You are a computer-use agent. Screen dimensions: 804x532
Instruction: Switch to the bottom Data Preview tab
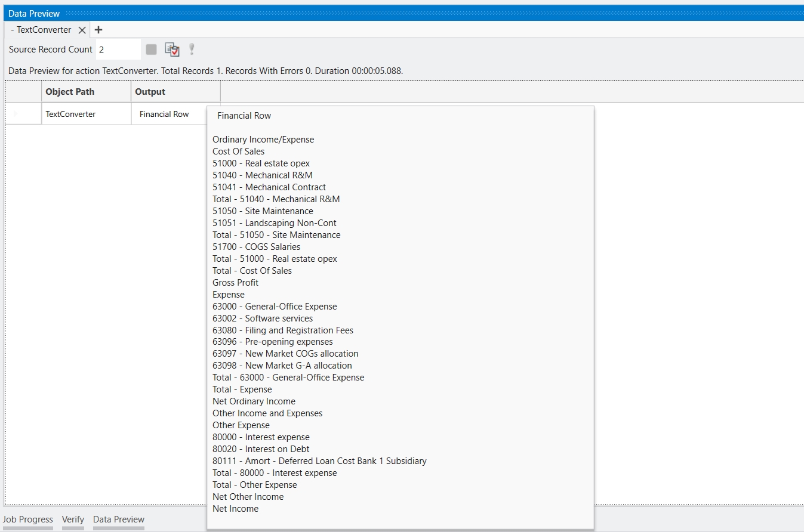tap(119, 519)
